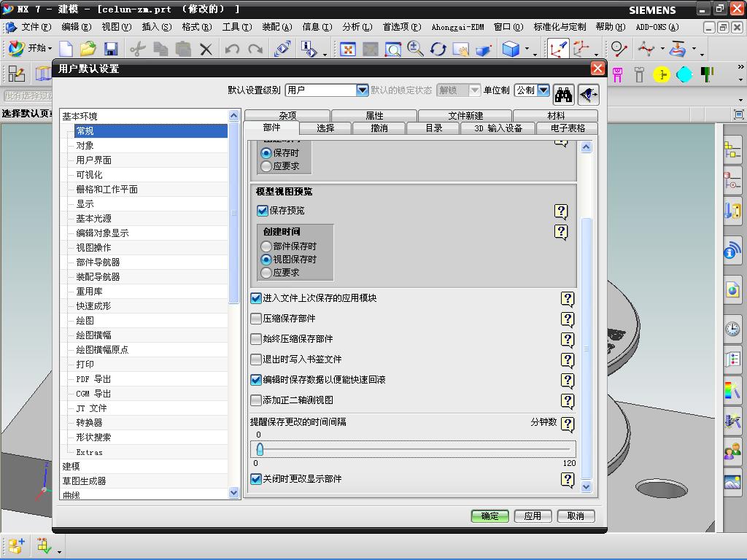The image size is (747, 560).
Task: Enable the 添加正二轴测视图 checkbox
Action: pos(256,400)
